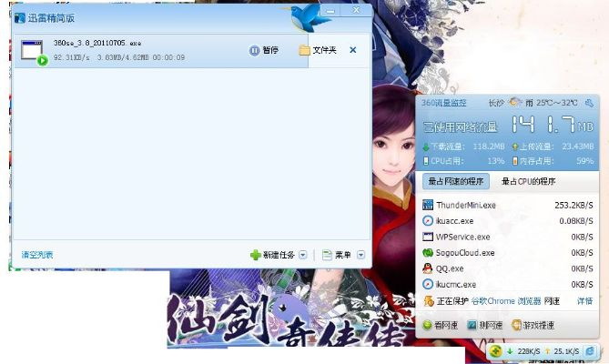Viewport: 609px width, 364px height.
Task: Click the WPService.exe window icon
Action: point(428,237)
